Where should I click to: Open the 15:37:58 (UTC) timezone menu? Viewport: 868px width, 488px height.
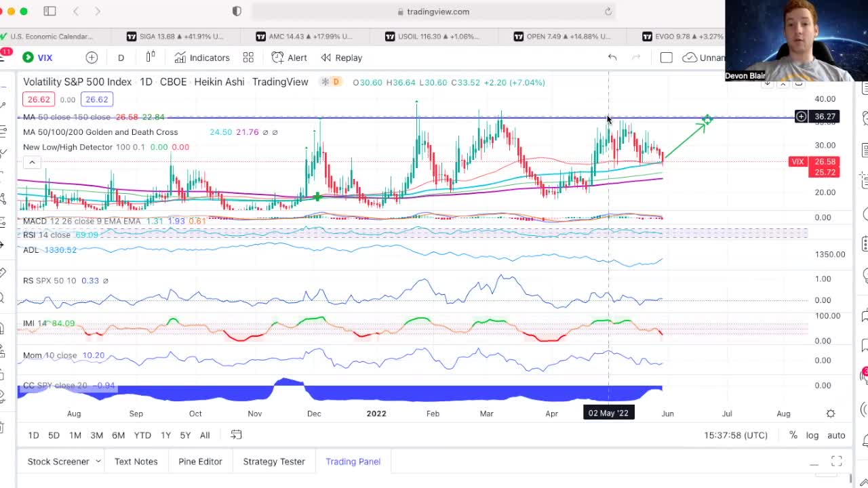click(x=736, y=435)
